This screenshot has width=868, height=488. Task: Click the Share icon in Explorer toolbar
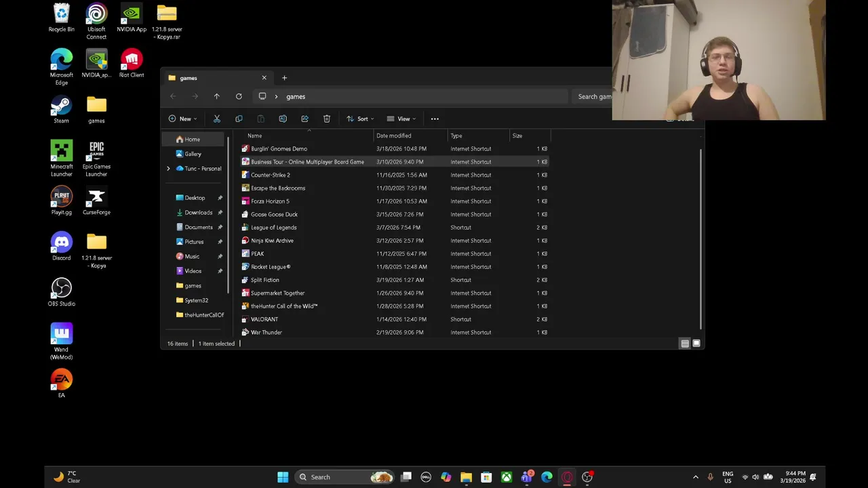pos(304,119)
